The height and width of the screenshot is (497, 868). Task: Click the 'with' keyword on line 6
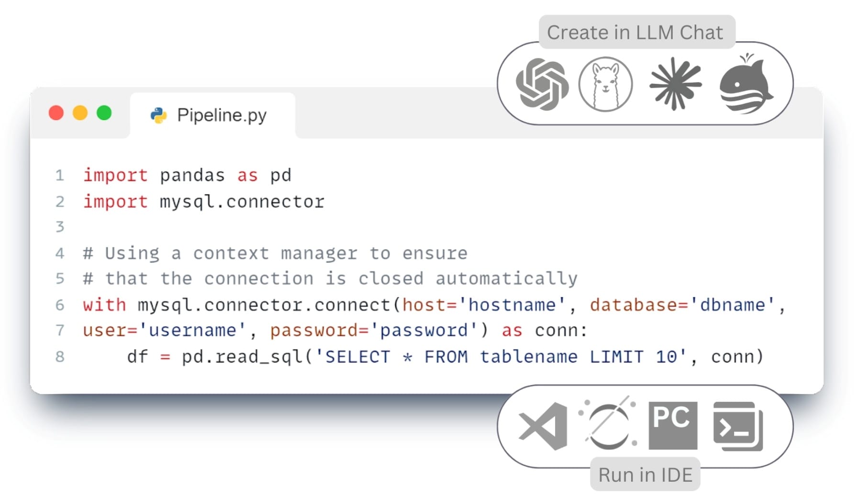104,305
